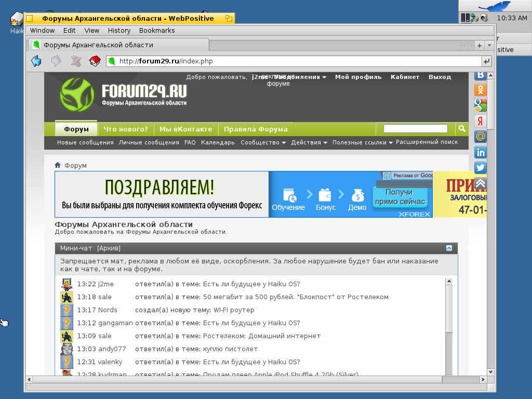
Task: Open the Deskbar leaf menu
Action: (495, 6)
